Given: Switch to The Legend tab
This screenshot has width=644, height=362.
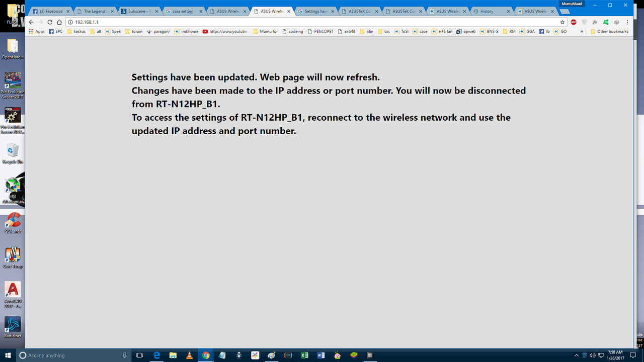Looking at the screenshot, I should point(95,11).
